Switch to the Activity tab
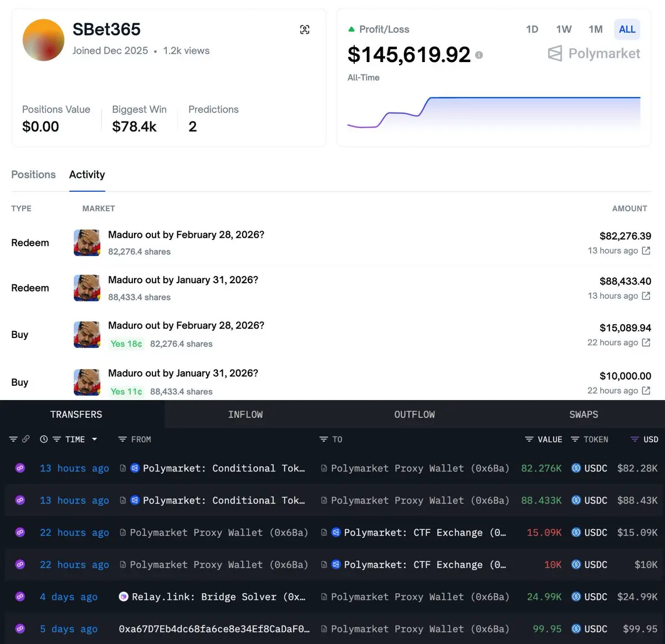 87,175
